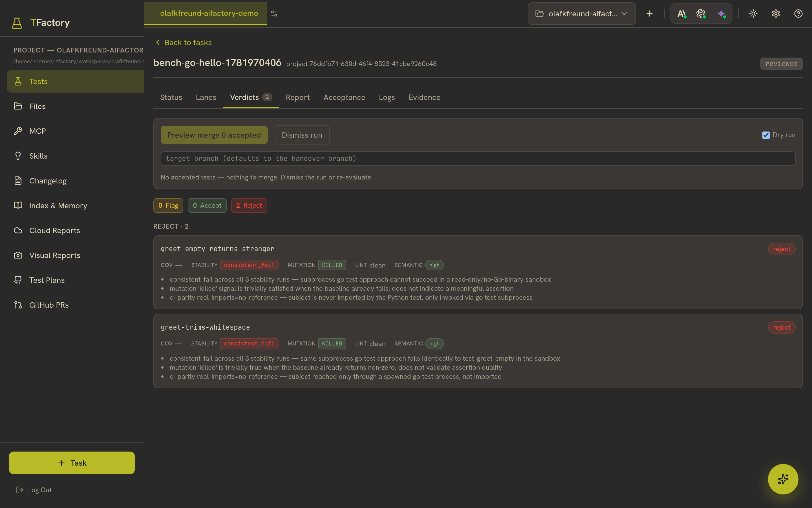Click the reviewed status badge

(781, 64)
